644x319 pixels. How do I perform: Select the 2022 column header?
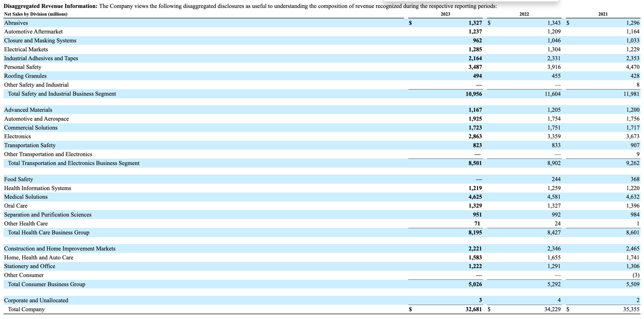[x=524, y=14]
